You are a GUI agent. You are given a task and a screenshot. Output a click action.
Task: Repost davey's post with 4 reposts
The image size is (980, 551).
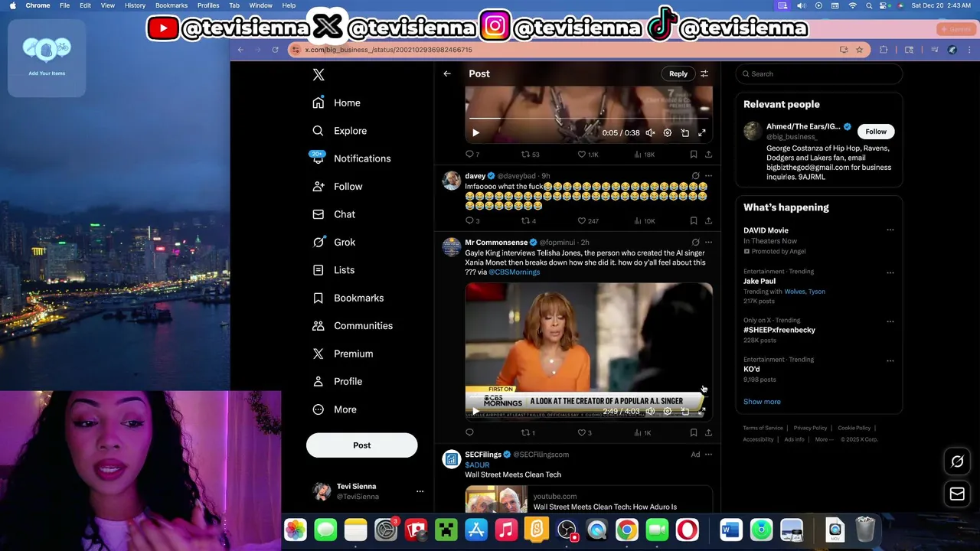click(x=528, y=220)
